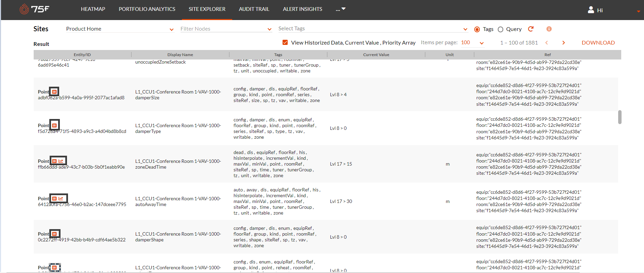Click the Unit column header
Viewport: 644px width, 273px height.
[x=450, y=55]
